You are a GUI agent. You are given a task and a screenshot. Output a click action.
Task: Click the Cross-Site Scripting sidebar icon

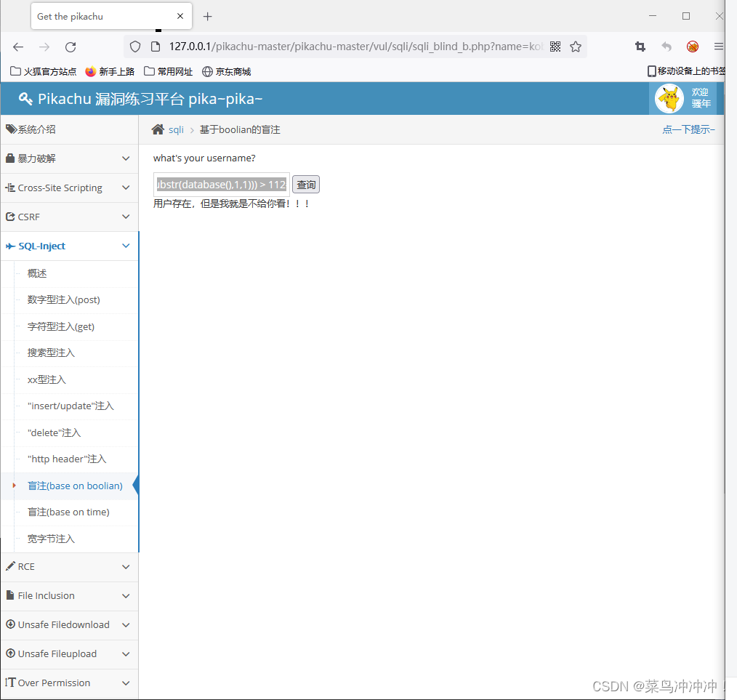click(10, 188)
